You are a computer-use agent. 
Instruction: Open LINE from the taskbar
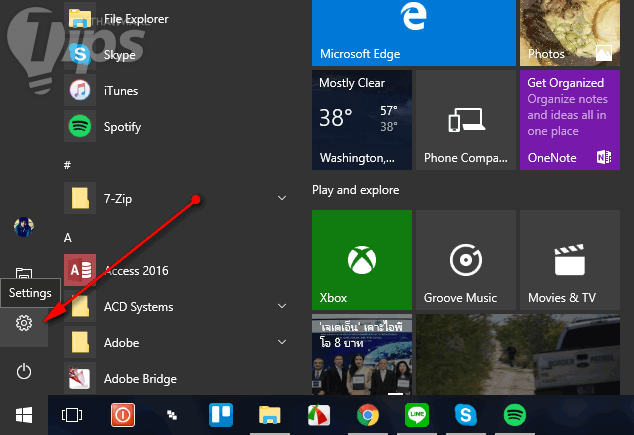click(x=417, y=415)
